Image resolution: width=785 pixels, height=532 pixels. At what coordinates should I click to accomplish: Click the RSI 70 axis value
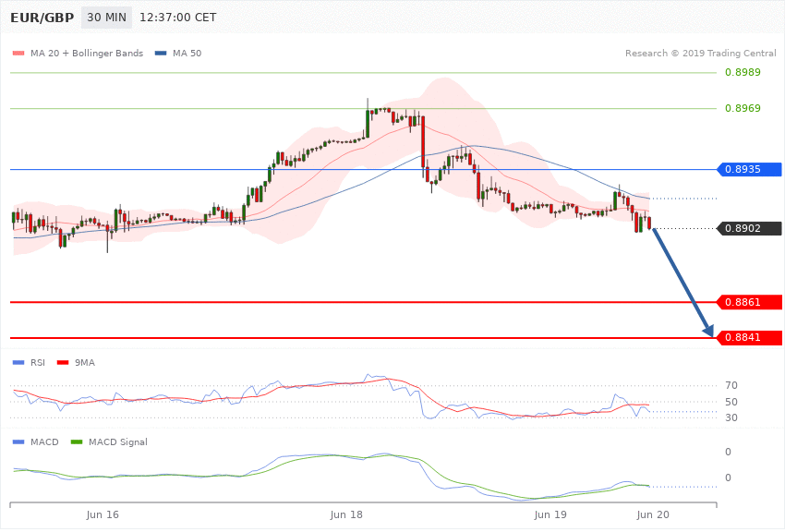[x=731, y=385]
